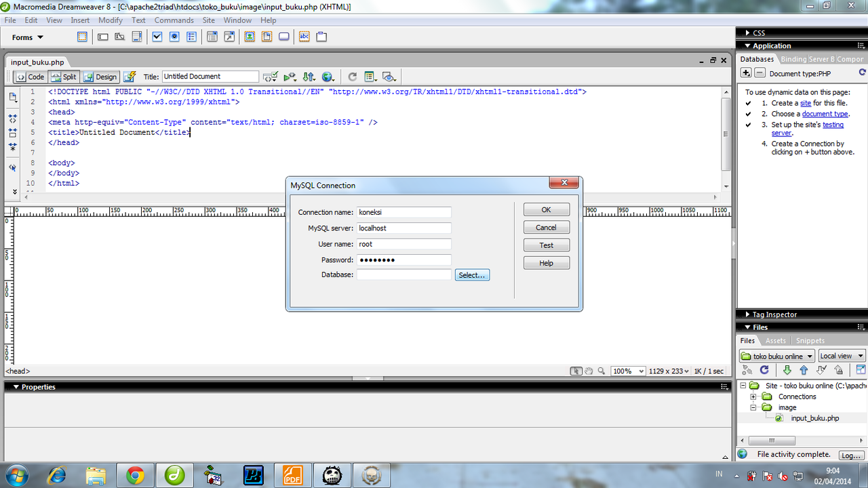868x488 pixels.
Task: Click the Get Files green down arrow
Action: [x=787, y=370]
